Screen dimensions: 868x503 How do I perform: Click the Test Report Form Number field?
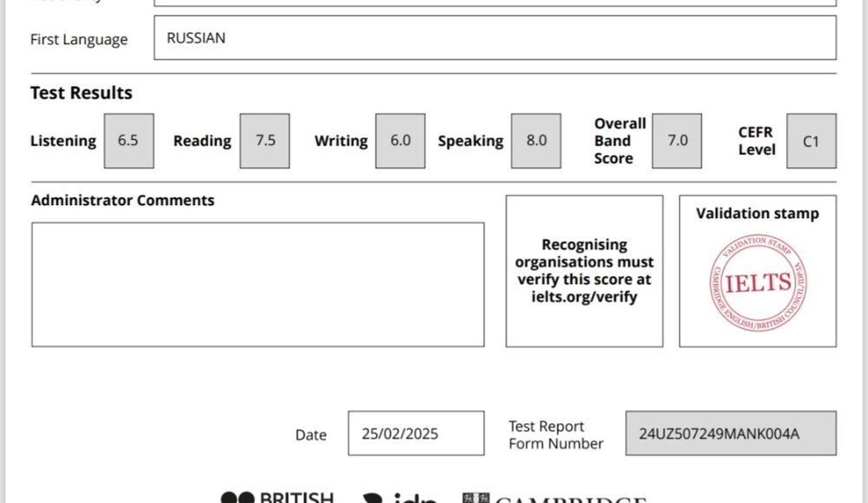(x=731, y=434)
